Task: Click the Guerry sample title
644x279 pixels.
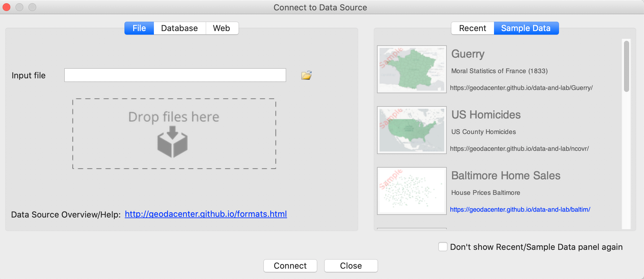Action: pos(468,54)
